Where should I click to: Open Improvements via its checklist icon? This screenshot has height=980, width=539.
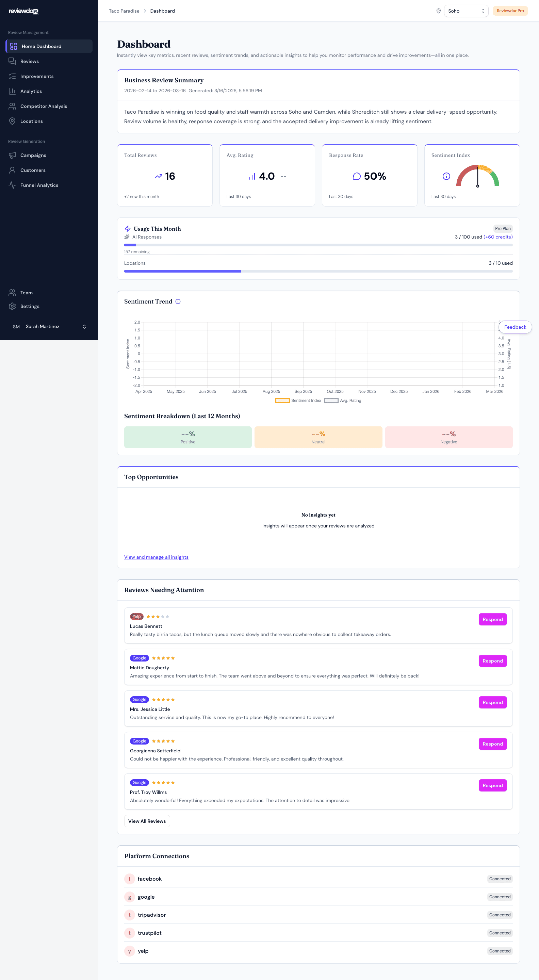12,76
